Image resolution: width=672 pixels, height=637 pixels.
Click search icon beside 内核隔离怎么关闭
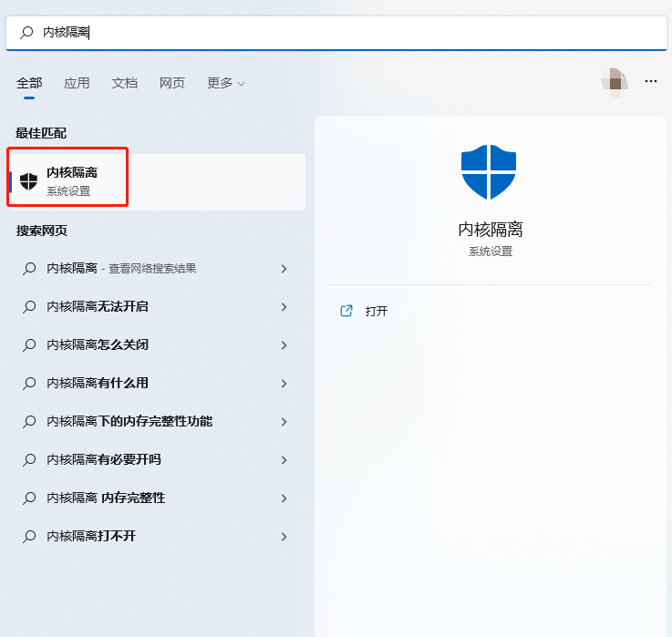pyautogui.click(x=29, y=345)
